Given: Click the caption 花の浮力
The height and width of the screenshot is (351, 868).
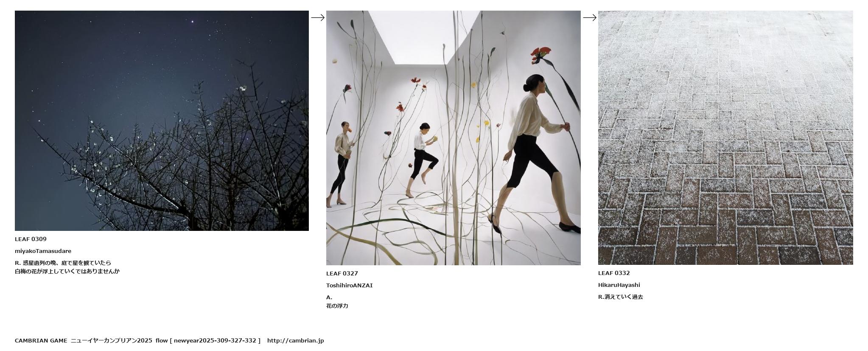Looking at the screenshot, I should [x=337, y=306].
